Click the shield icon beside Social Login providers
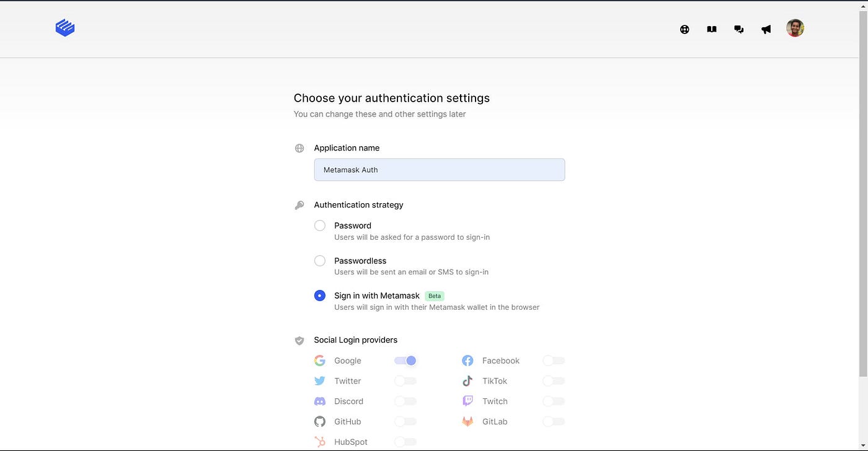 (x=299, y=340)
